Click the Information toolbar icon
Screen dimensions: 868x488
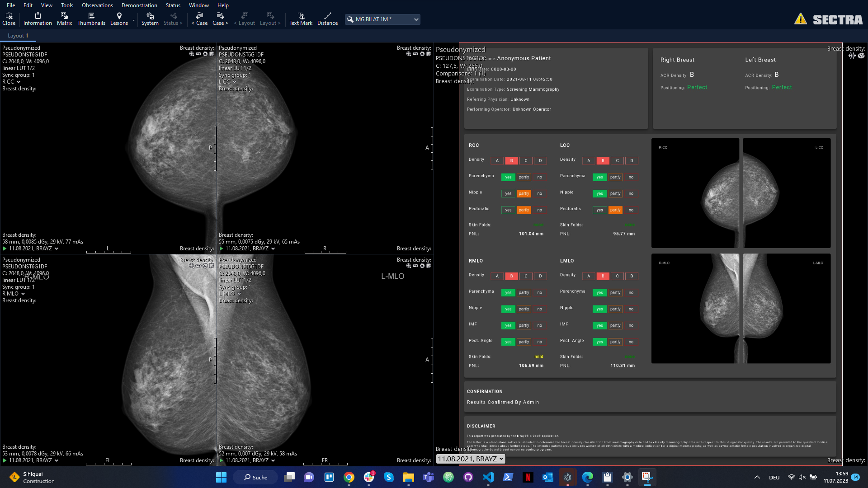point(38,19)
